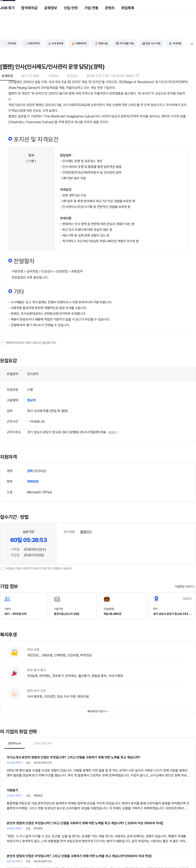This screenshot has width=196, height=868.
Task: Switch to the 인적성·면접 후기 tab
Action: (x=43, y=743)
